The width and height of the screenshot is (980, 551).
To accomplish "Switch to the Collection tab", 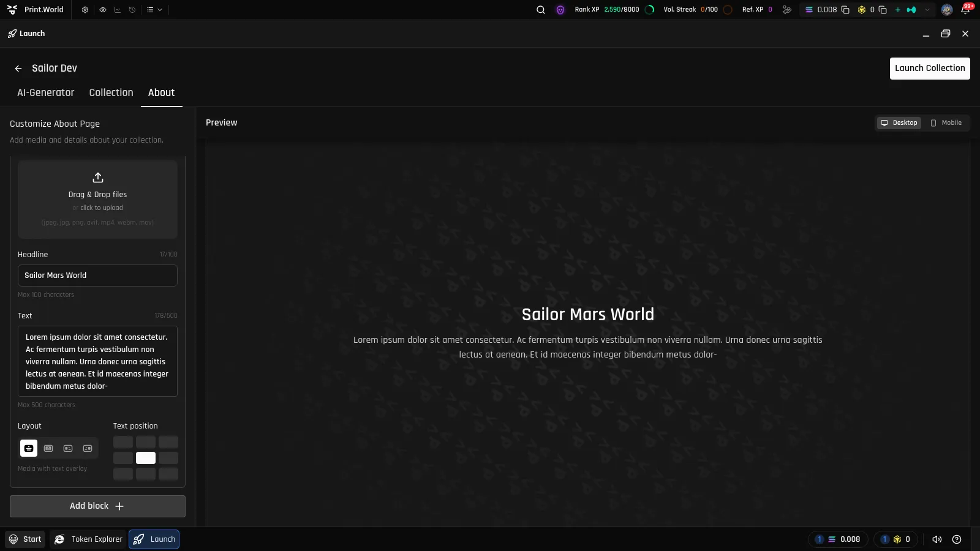I will 111,93.
